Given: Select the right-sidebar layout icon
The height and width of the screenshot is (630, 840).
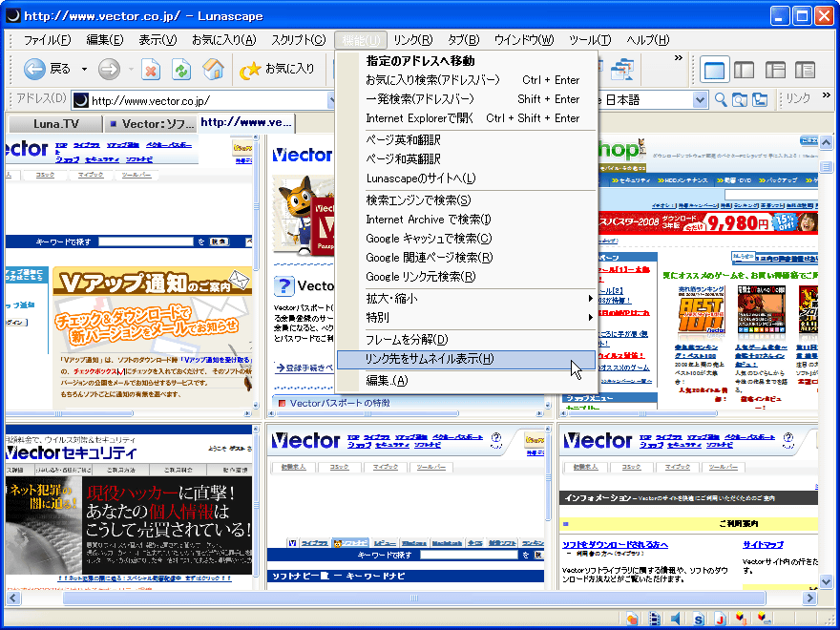Looking at the screenshot, I should [x=805, y=70].
